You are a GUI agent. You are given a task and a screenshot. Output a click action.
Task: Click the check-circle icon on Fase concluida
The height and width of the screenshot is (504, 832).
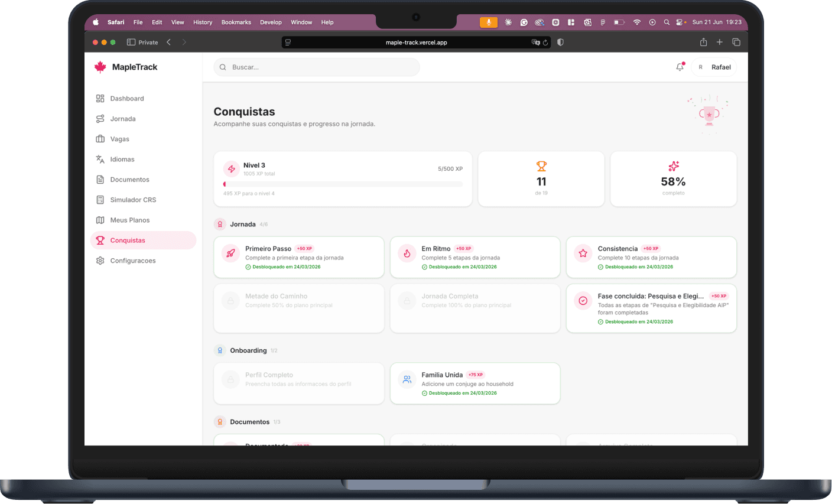pyautogui.click(x=583, y=301)
